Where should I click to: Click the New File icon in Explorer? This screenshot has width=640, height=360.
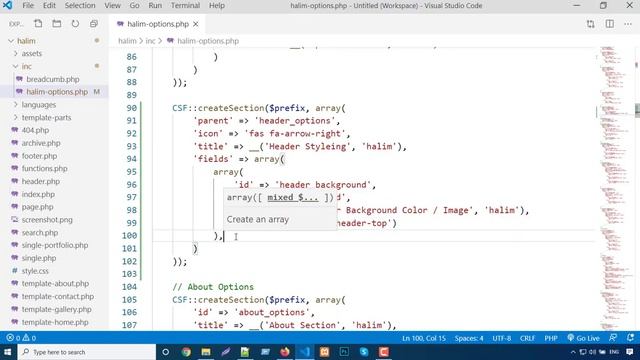pos(38,24)
